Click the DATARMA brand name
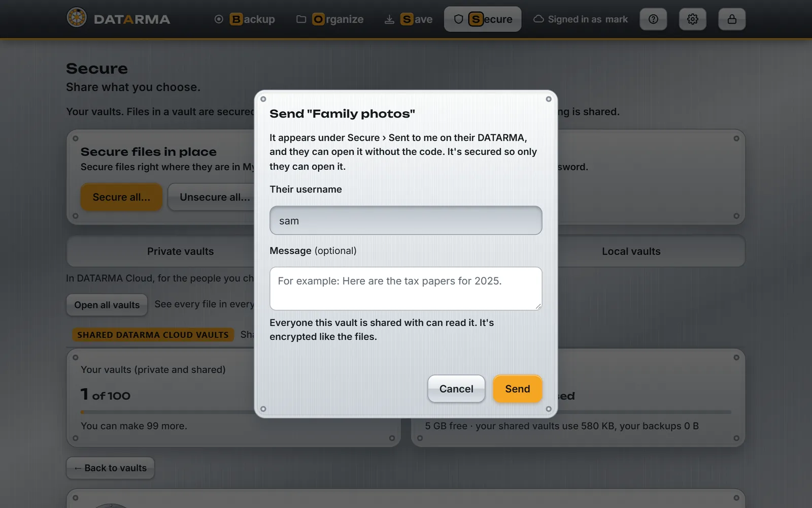812x508 pixels. coord(132,19)
